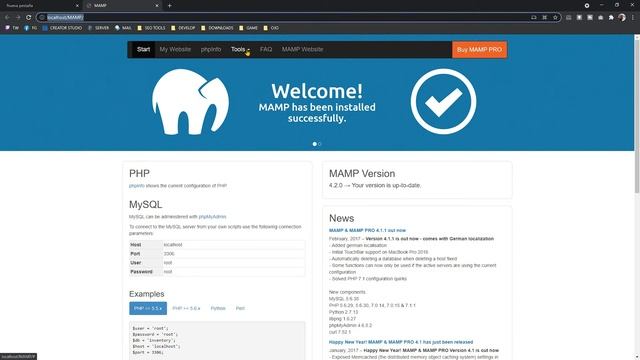
Task: Click the site info icon in address bar
Action: pos(42,18)
